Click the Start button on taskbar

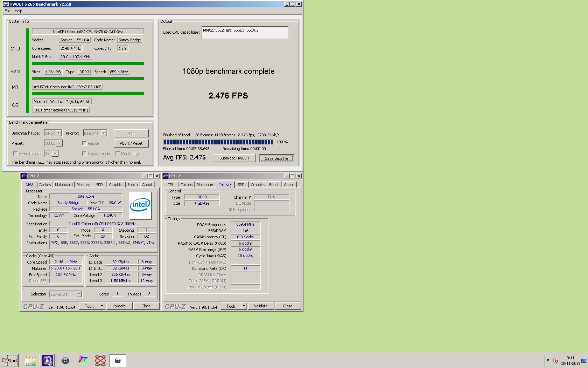click(x=10, y=360)
